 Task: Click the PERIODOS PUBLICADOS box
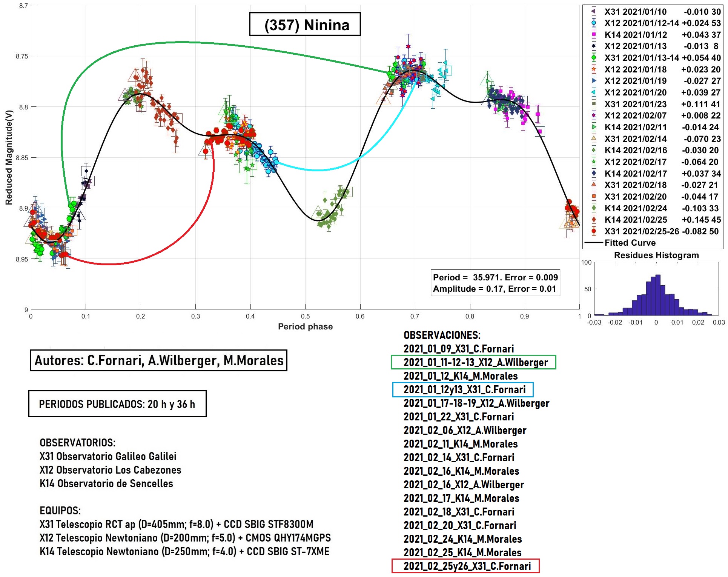(x=117, y=404)
